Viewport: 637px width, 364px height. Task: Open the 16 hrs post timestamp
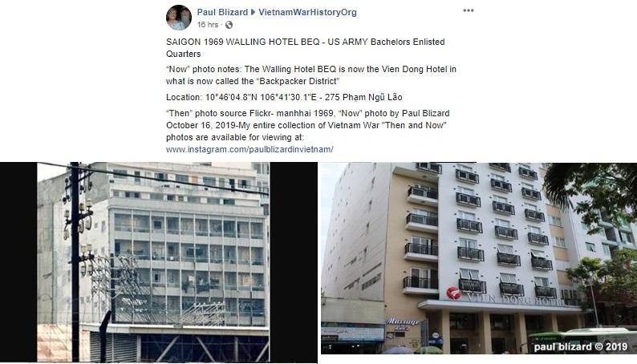pos(208,25)
